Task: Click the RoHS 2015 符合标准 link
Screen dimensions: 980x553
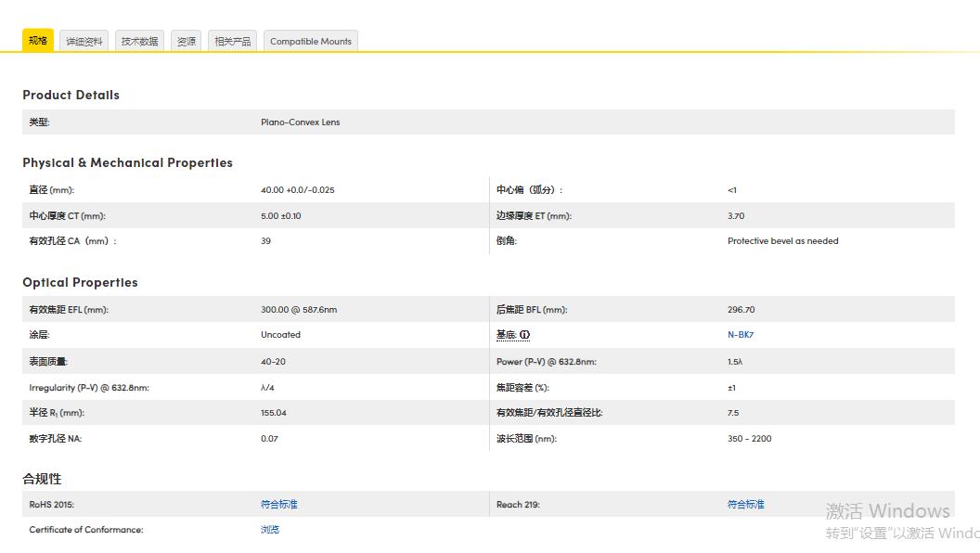Action: click(278, 505)
